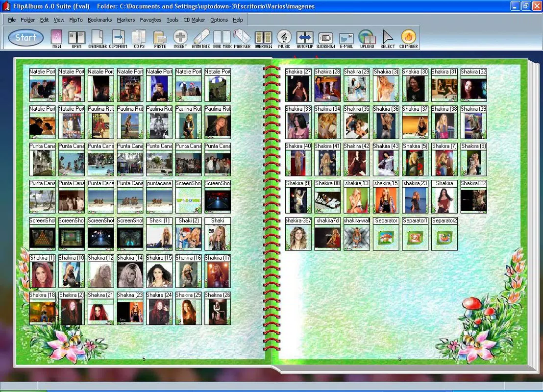Click the OPEN book icon
The height and width of the screenshot is (392, 543).
tap(76, 39)
